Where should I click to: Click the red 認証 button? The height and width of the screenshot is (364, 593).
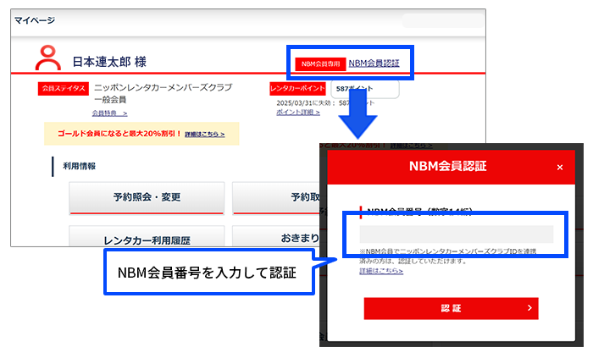(451, 308)
